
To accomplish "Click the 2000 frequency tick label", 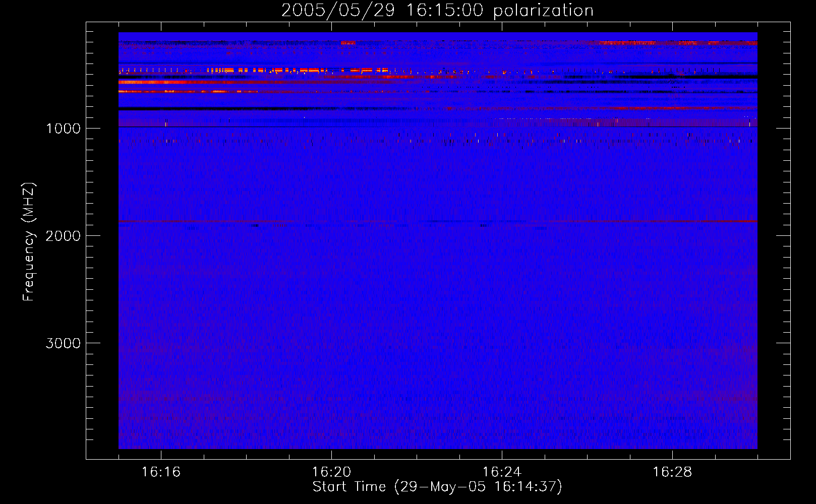I will tap(63, 236).
